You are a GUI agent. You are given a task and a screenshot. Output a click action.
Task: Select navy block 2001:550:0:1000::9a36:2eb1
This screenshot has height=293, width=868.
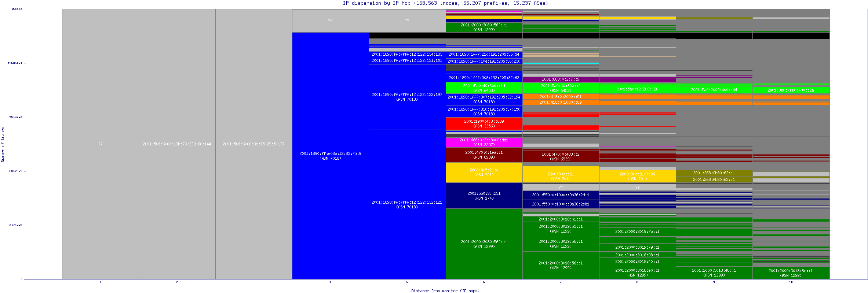[x=561, y=204]
